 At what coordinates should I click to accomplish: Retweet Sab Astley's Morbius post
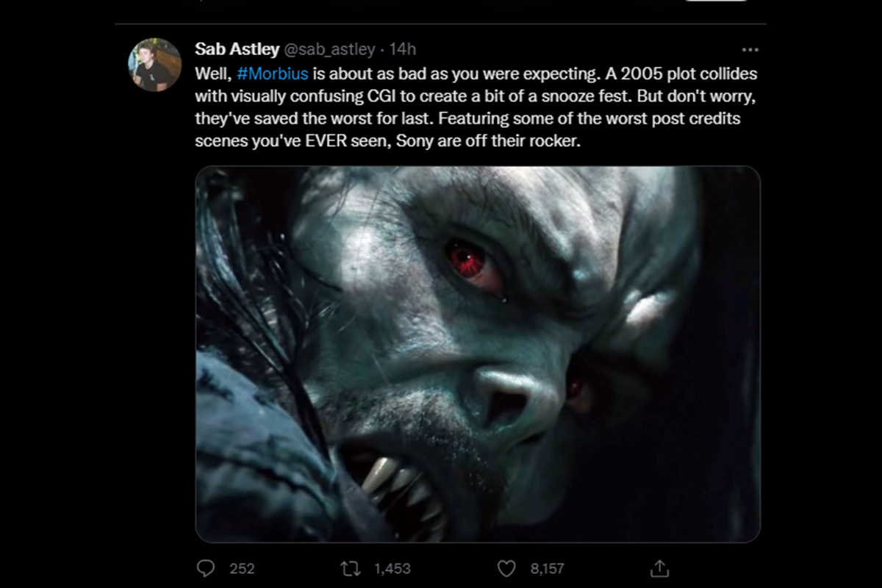coord(351,568)
